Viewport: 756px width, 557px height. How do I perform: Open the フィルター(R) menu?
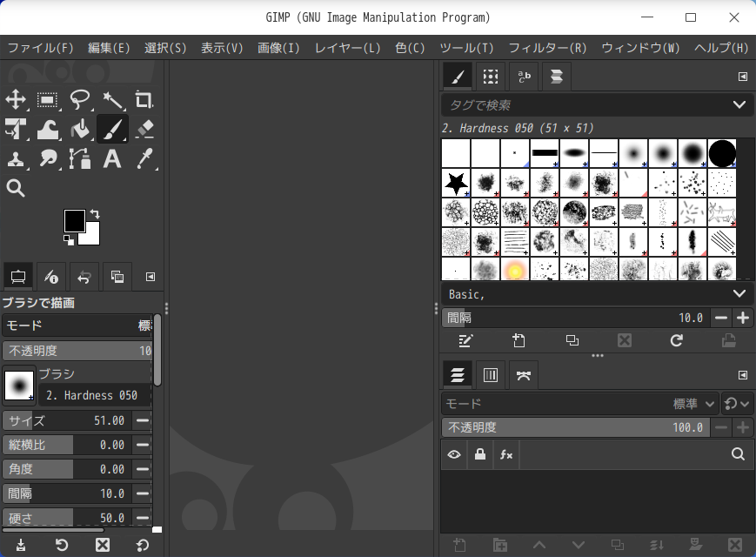547,48
